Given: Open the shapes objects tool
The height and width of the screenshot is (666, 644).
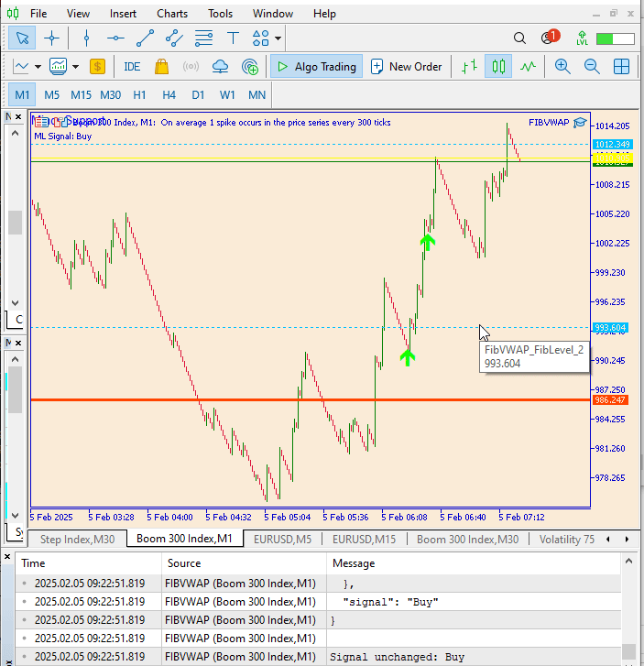Looking at the screenshot, I should pos(261,38).
